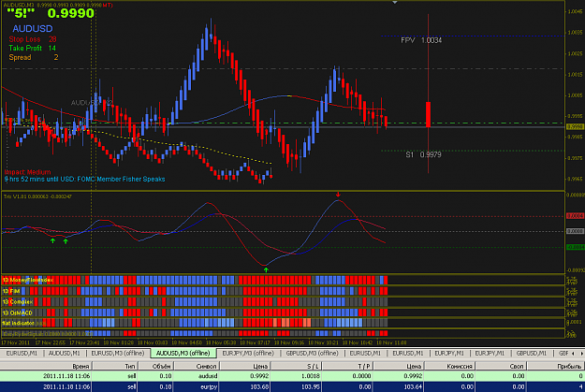Switch to the AUDUSD,M1 chart tab
This screenshot has width=585, height=392.
click(x=65, y=353)
